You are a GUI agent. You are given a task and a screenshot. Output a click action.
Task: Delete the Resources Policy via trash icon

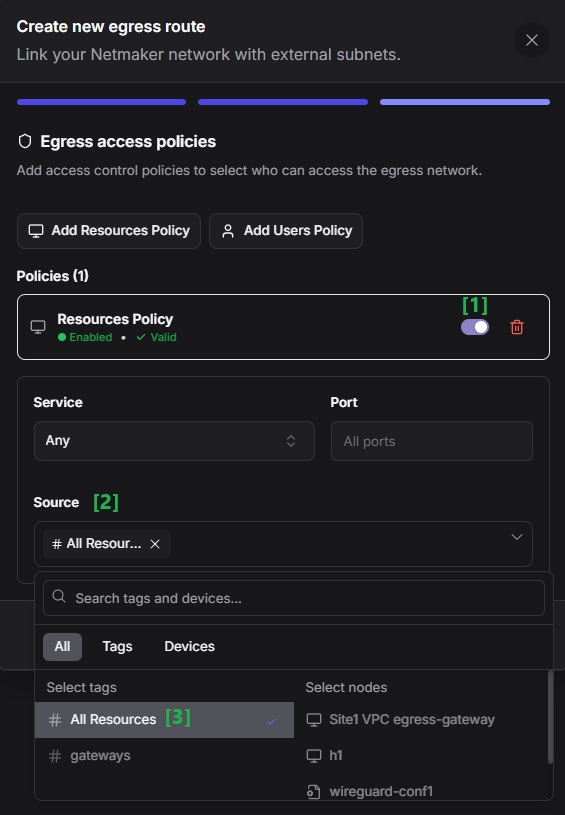click(517, 327)
